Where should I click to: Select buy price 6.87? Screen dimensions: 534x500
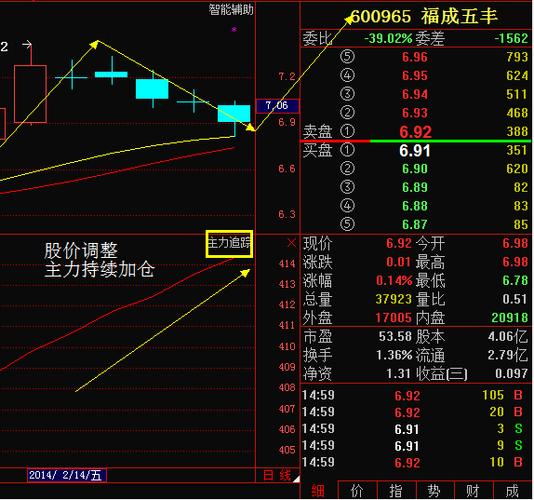pos(414,224)
